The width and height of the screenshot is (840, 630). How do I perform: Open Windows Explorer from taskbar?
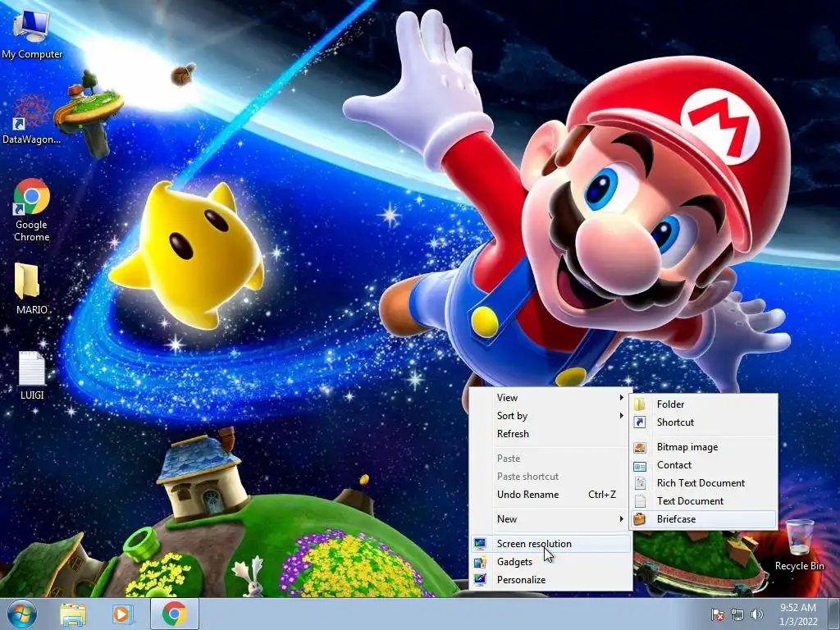click(73, 614)
